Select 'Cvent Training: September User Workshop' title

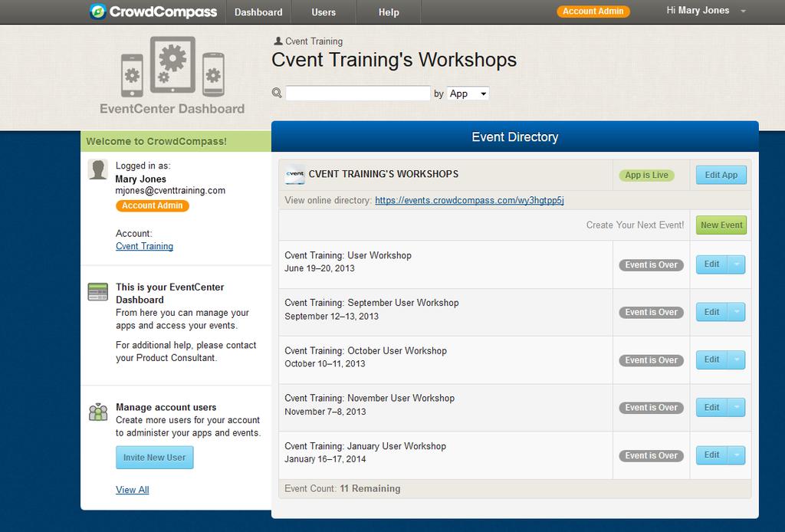tap(372, 303)
